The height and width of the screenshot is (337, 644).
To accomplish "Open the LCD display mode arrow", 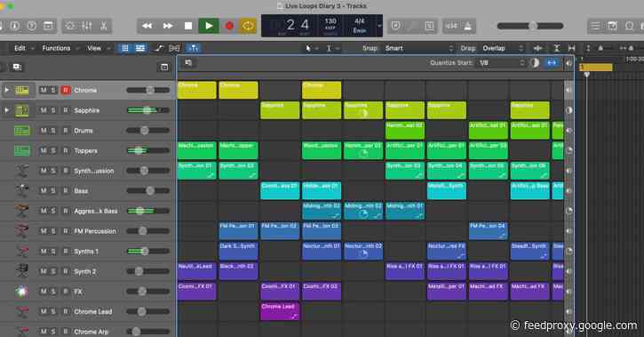I will (379, 26).
